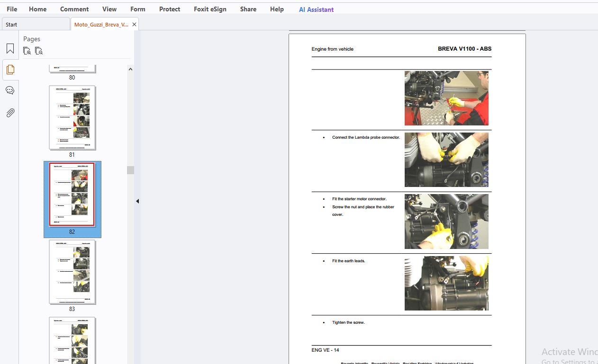598x364 pixels.
Task: Select page 83 thumbnail
Action: [72, 272]
